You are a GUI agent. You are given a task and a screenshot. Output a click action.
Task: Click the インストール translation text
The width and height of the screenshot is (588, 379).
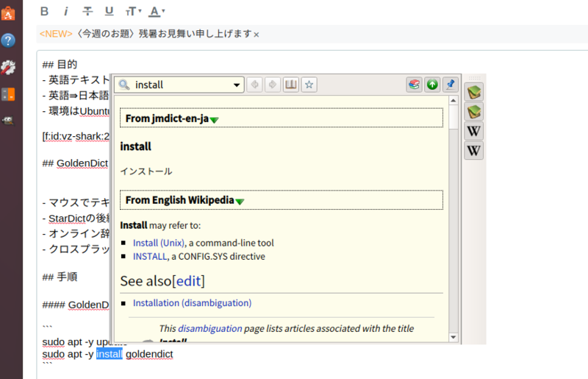click(146, 171)
